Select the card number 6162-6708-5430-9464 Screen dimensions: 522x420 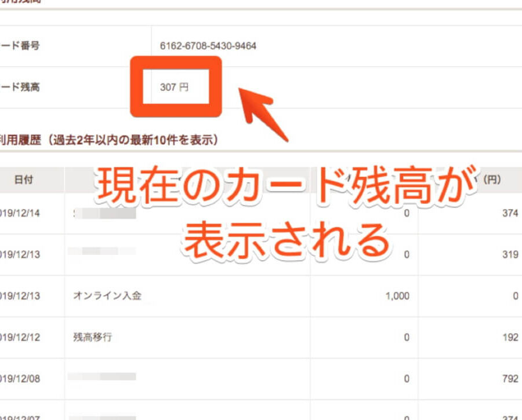(208, 46)
